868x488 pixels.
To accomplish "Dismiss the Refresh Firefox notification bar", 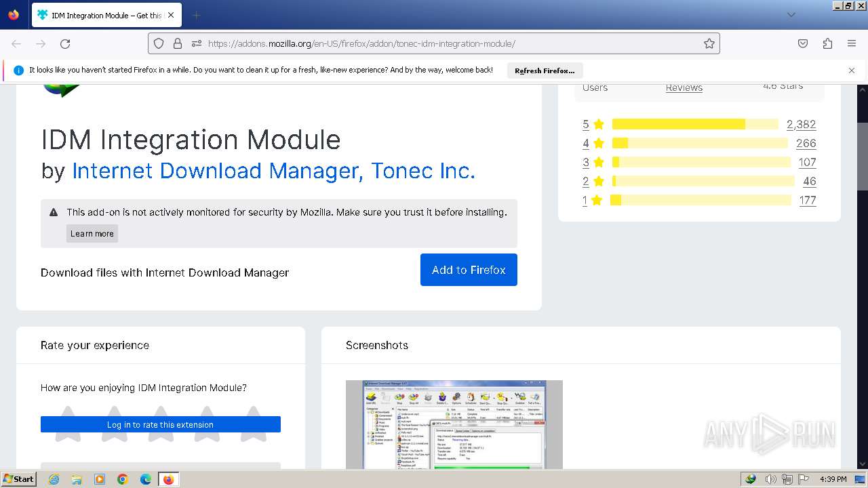I will point(852,70).
